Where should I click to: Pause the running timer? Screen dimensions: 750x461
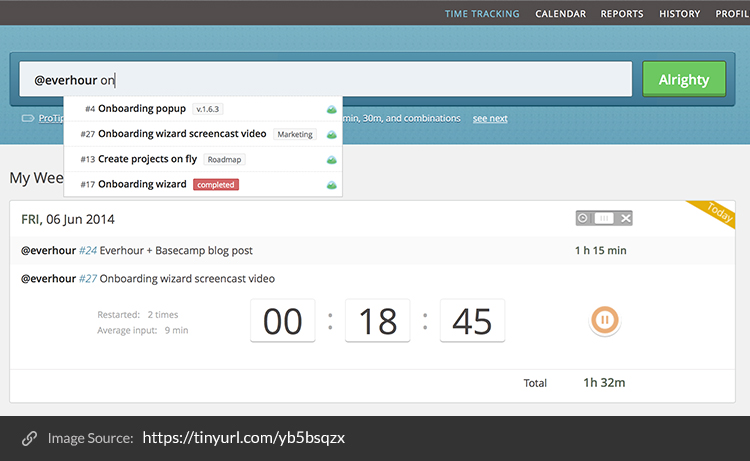click(605, 320)
